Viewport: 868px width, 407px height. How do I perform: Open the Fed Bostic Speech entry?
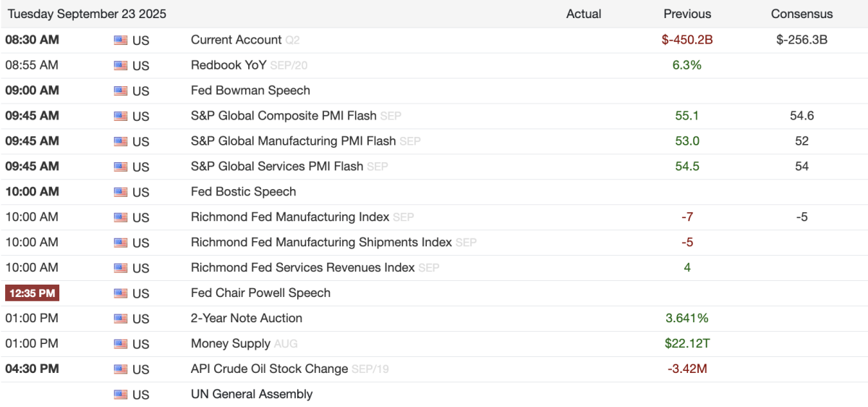243,192
